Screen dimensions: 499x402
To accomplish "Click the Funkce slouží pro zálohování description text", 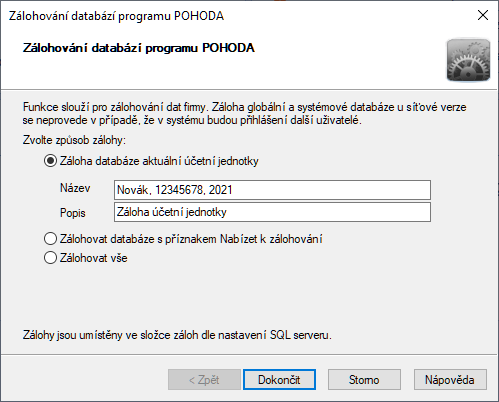I will [244, 114].
